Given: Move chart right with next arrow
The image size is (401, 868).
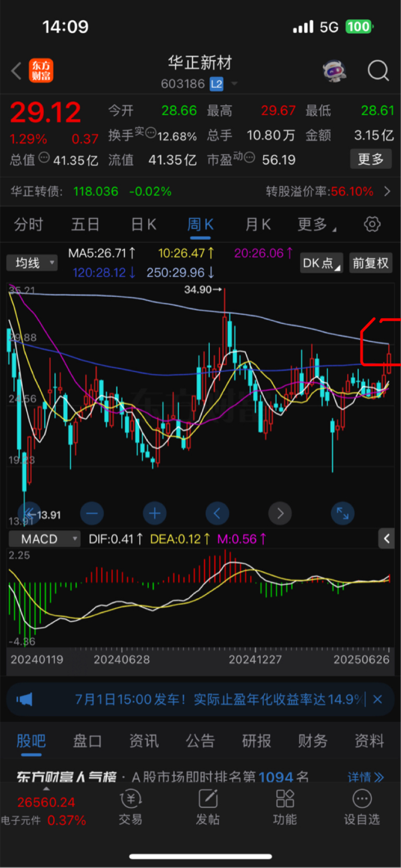Looking at the screenshot, I should pyautogui.click(x=280, y=513).
